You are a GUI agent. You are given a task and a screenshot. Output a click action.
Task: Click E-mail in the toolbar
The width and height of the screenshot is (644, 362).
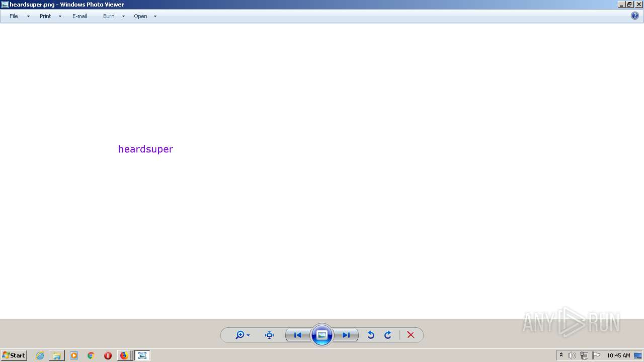[x=79, y=16]
